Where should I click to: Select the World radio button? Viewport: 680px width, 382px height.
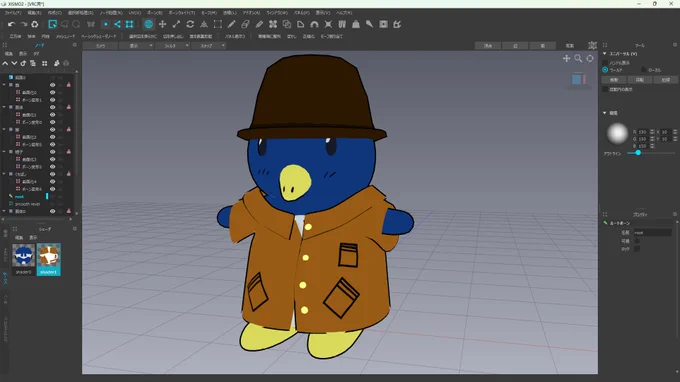[605, 70]
